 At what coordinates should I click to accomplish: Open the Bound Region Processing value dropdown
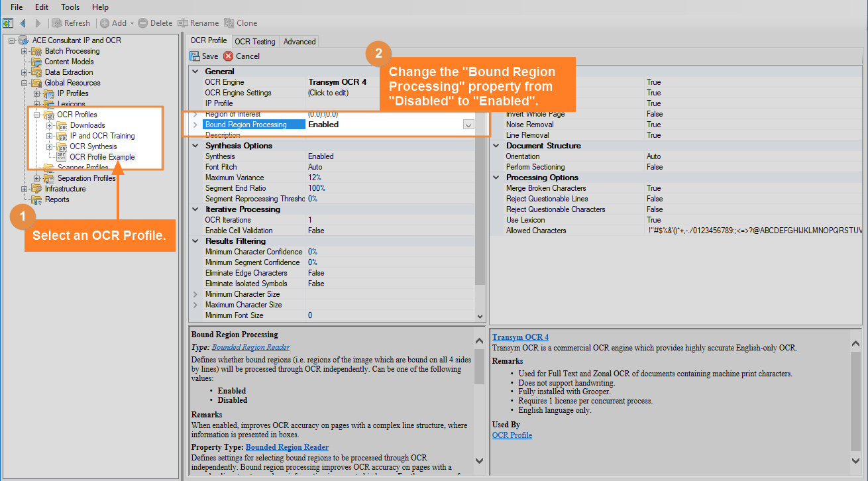pyautogui.click(x=468, y=125)
